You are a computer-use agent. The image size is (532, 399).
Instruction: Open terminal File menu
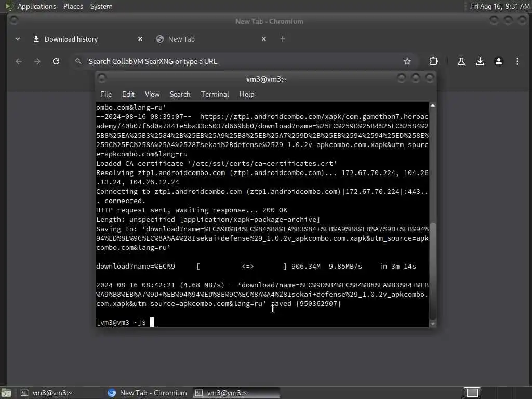[x=106, y=95]
